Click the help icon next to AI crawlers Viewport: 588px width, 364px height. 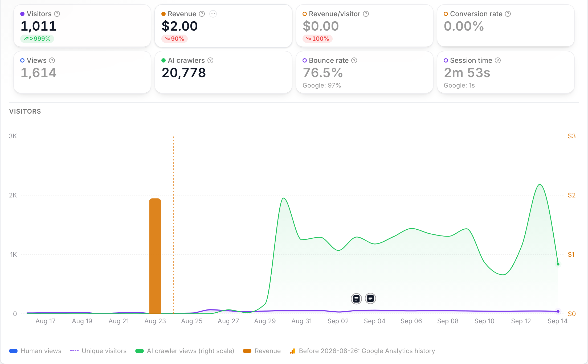(210, 60)
